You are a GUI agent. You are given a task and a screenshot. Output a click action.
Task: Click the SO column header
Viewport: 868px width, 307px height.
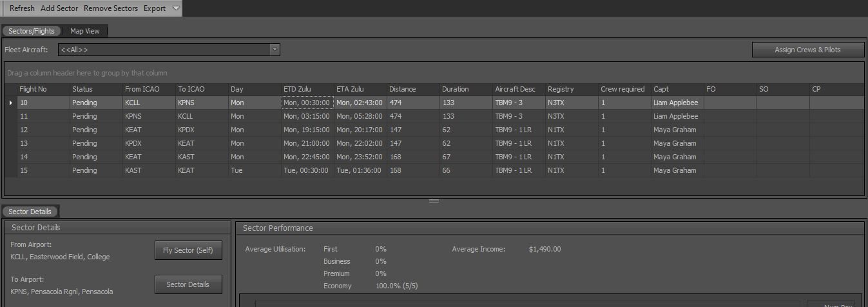(x=783, y=89)
